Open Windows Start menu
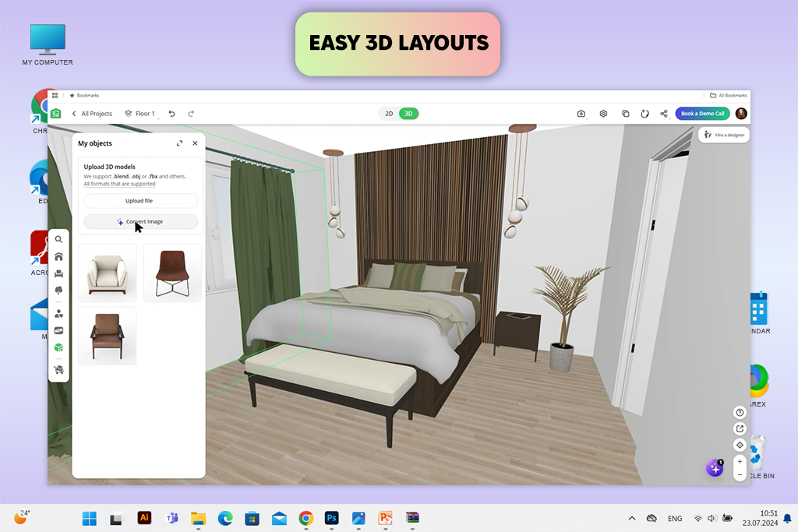This screenshot has width=798, height=532. (90, 518)
